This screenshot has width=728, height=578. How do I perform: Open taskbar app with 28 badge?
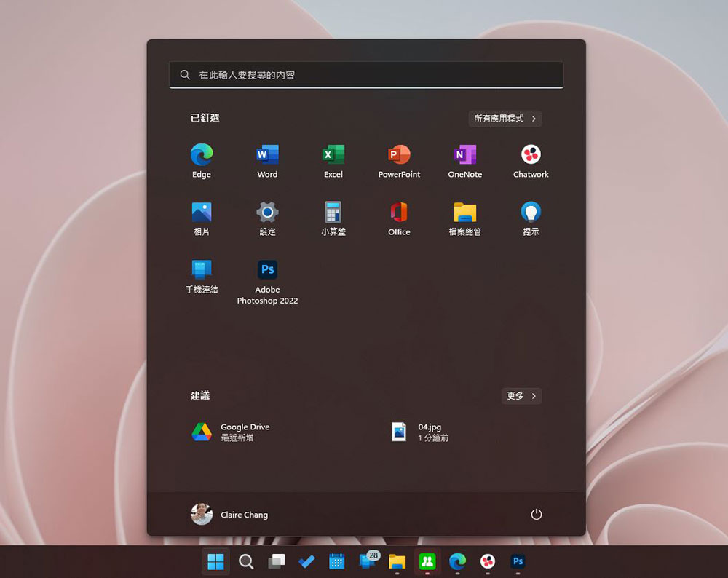[x=368, y=561]
